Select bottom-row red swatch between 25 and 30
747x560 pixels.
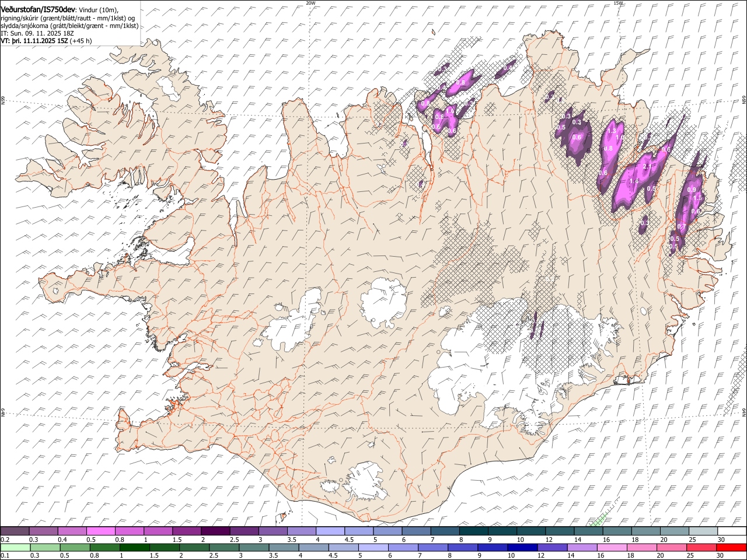click(700, 547)
